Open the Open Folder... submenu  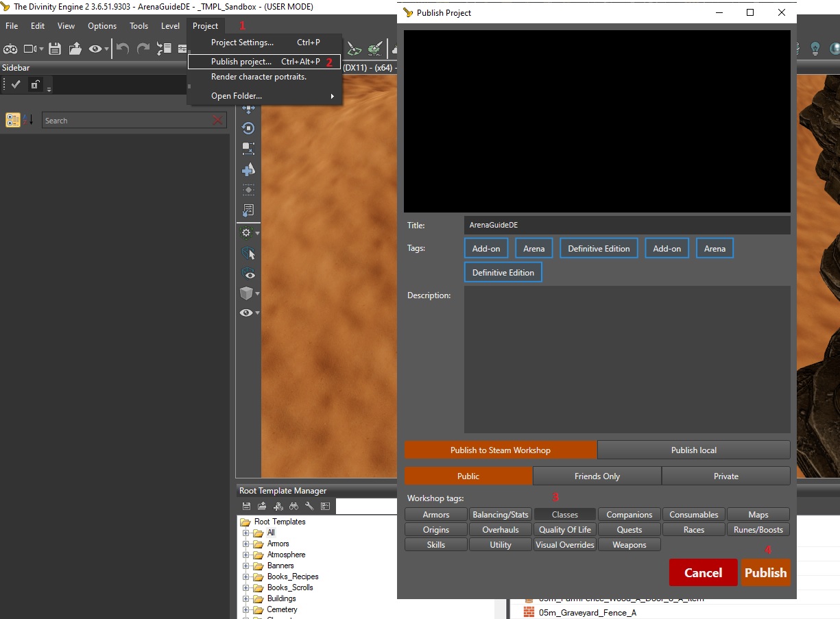264,96
